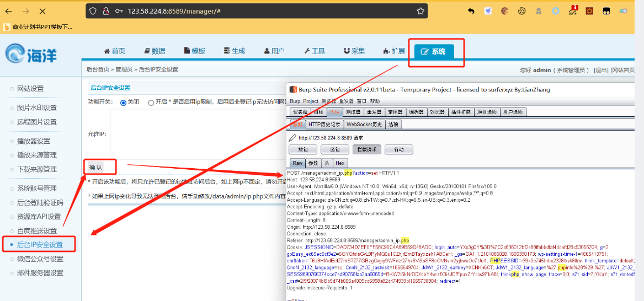Click the undo arrow extension icon
This screenshot has width=644, height=301.
click(x=471, y=11)
